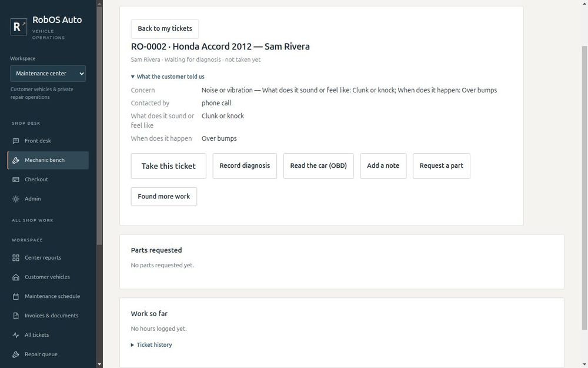
Task: Click the Front desk chat icon
Action: coord(16,141)
